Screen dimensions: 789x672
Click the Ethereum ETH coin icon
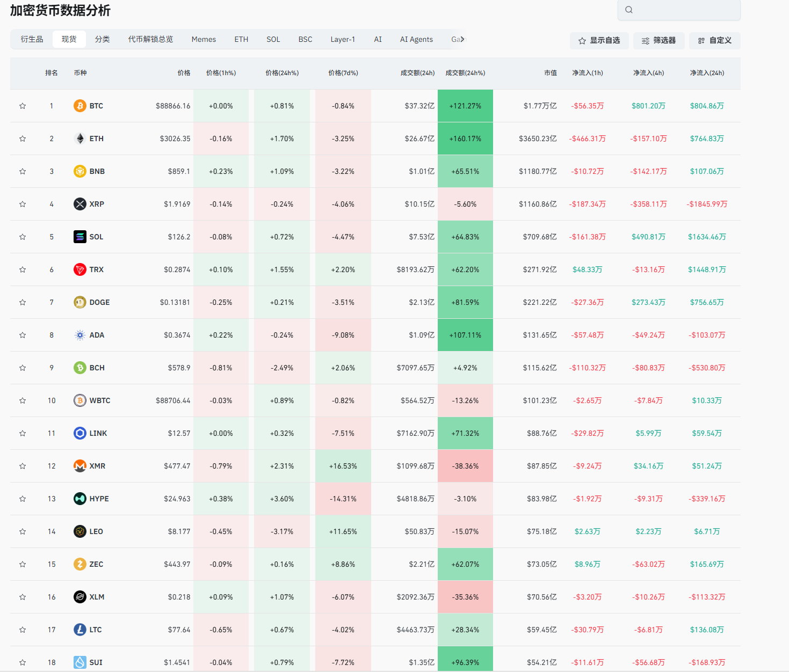[x=79, y=138]
